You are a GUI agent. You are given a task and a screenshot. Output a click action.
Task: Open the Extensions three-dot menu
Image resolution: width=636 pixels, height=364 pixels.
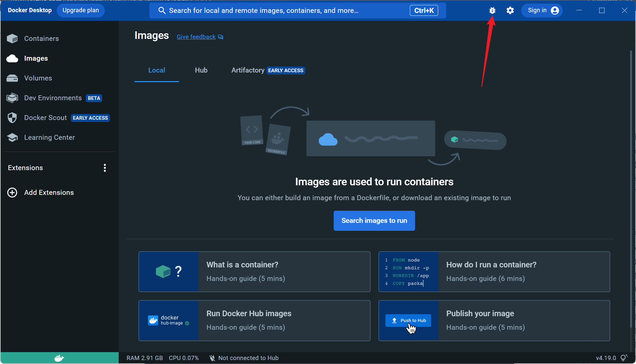[105, 168]
